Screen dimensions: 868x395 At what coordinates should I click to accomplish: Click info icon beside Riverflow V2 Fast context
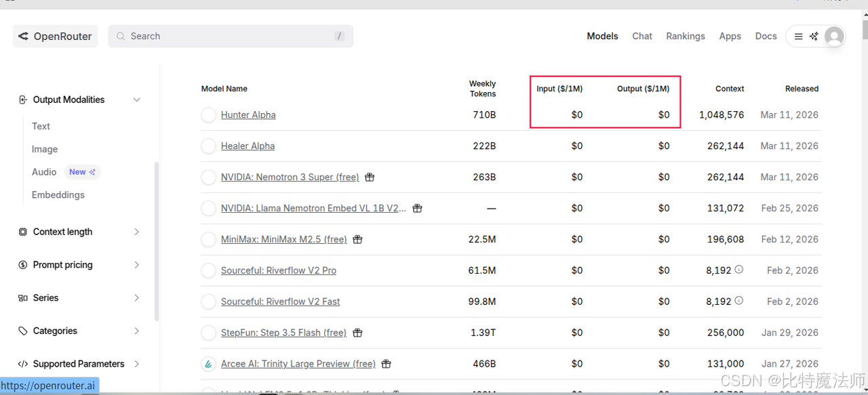[739, 301]
